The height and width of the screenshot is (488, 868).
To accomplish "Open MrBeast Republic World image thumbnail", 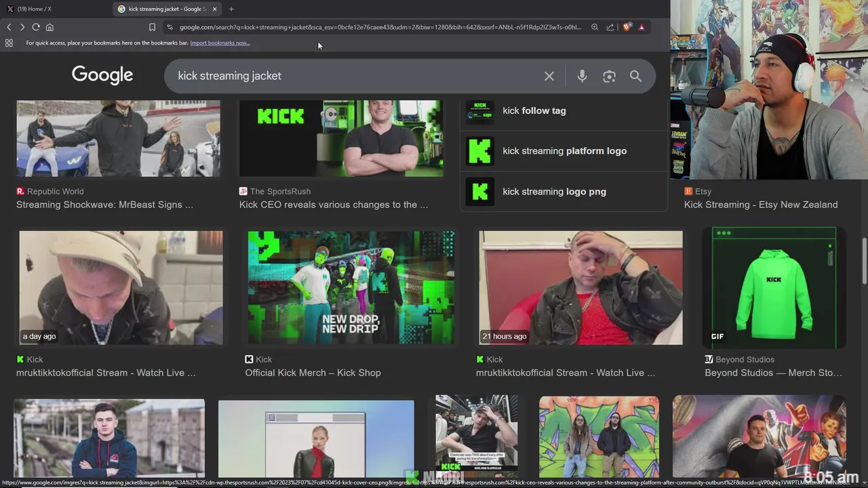I will click(118, 138).
